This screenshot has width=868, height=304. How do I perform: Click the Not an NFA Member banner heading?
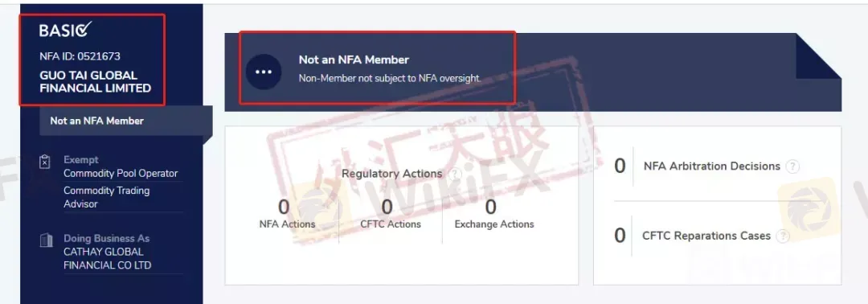354,60
